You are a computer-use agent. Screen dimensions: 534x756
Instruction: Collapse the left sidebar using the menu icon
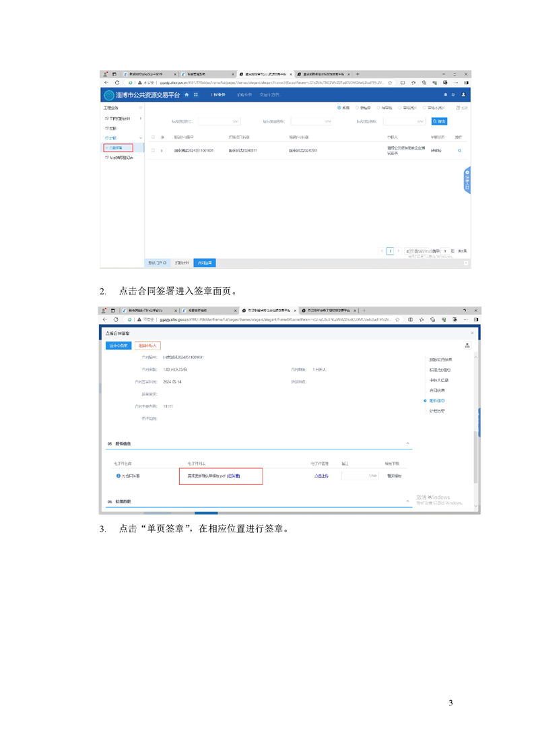[140, 108]
